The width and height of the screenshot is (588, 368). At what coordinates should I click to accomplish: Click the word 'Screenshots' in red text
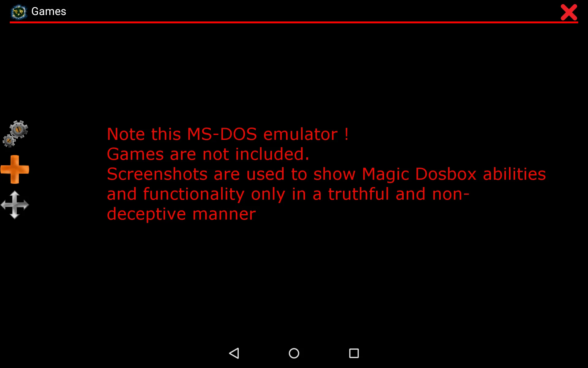[x=157, y=174]
